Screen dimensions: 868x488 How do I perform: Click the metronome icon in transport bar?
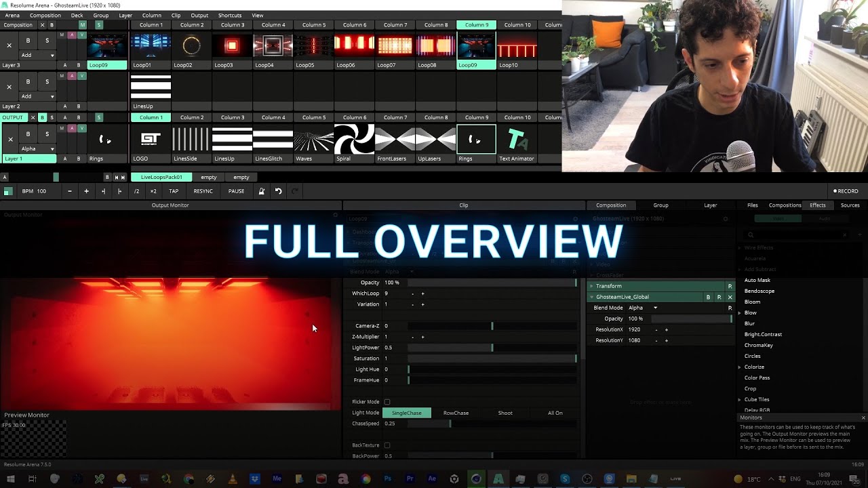pyautogui.click(x=261, y=191)
